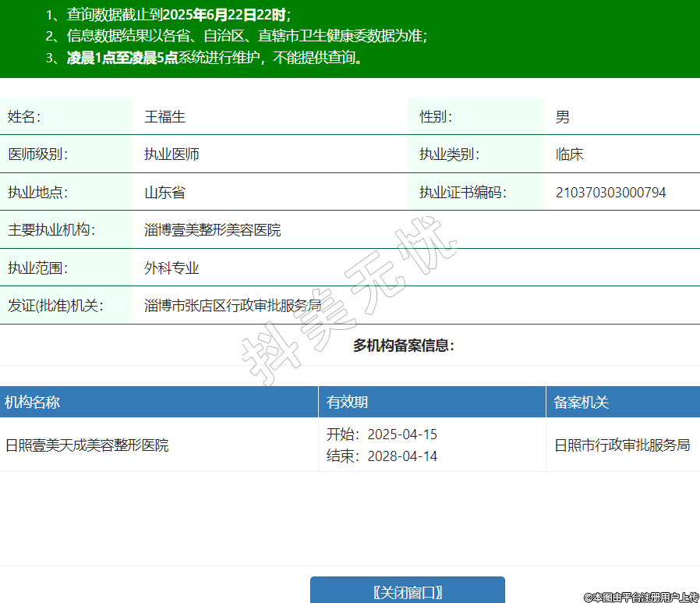This screenshot has height=603, width=700.
Task: Select the 日照市行政审批服务局 cell
Action: pyautogui.click(x=622, y=445)
